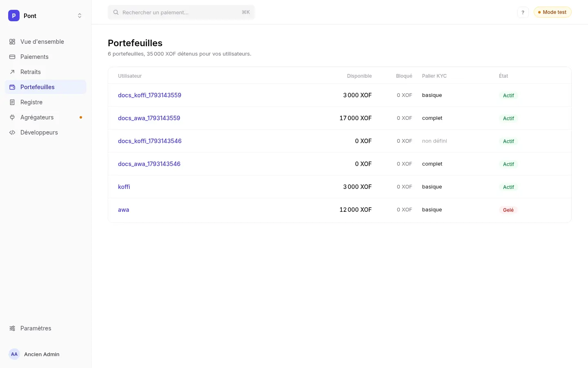Screen dimensions: 588x368
Task: Click the Retraits arrow icon
Action: coord(12,72)
